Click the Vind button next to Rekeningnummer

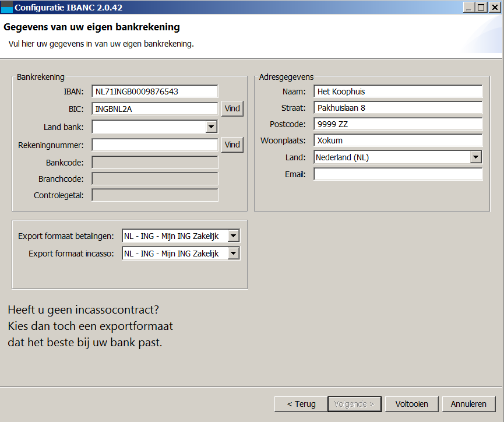(232, 145)
